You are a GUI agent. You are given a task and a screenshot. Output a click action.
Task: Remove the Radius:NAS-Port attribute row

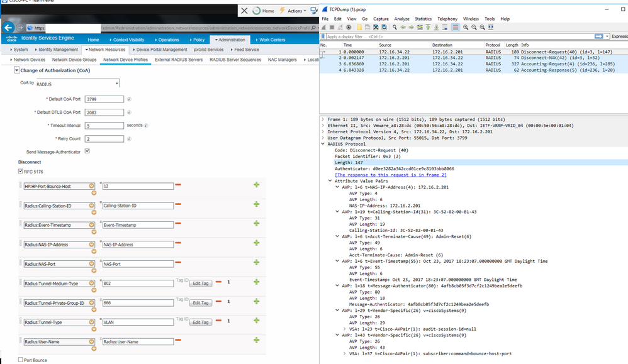click(178, 262)
